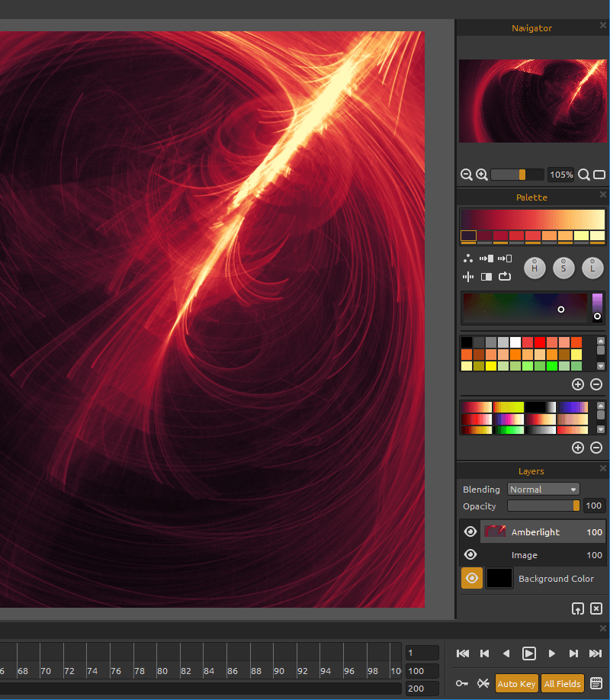Open the Blending mode dropdown set to Normal
The image size is (610, 700).
(543, 490)
